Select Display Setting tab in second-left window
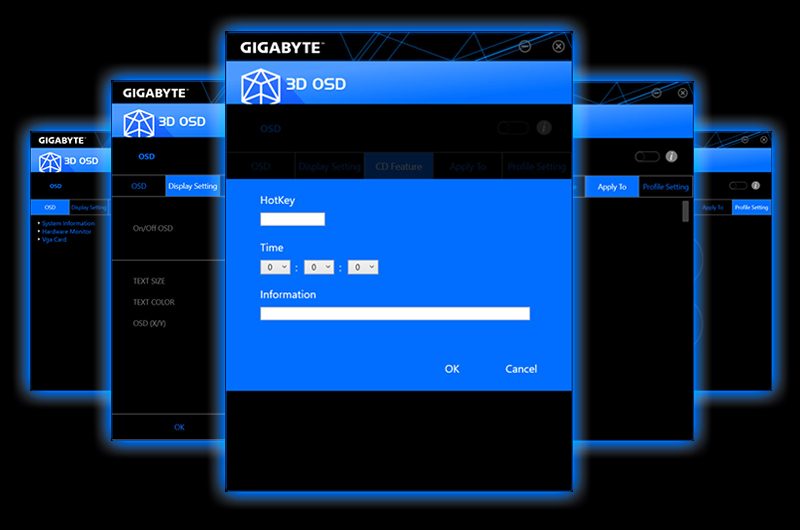Screen dimensions: 800x530 (193, 186)
